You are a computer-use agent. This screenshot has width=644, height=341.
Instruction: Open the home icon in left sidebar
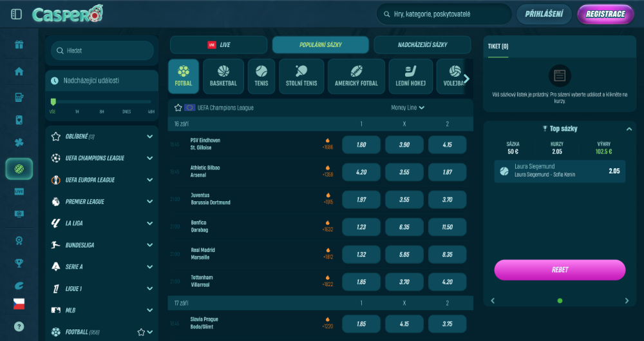[x=19, y=71]
